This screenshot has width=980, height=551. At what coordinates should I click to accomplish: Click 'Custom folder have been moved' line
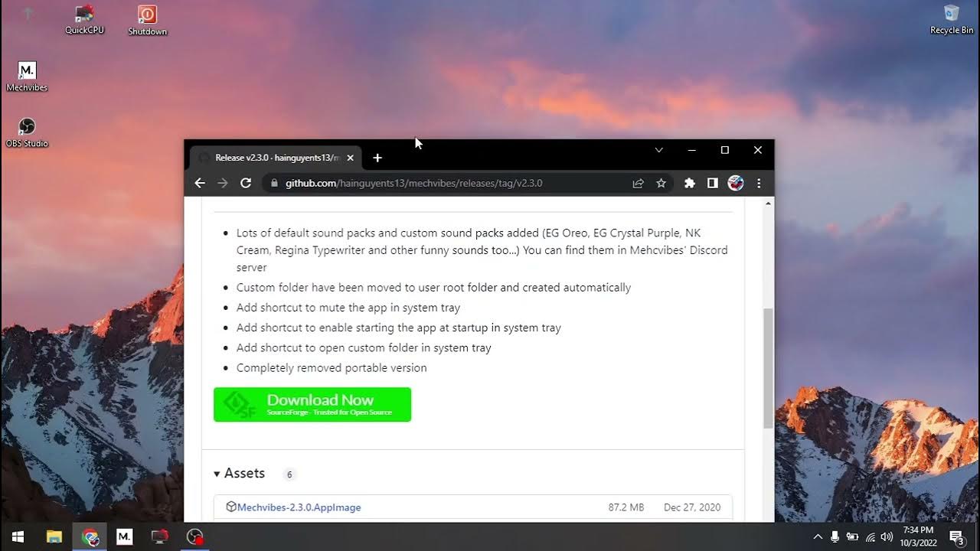click(433, 288)
